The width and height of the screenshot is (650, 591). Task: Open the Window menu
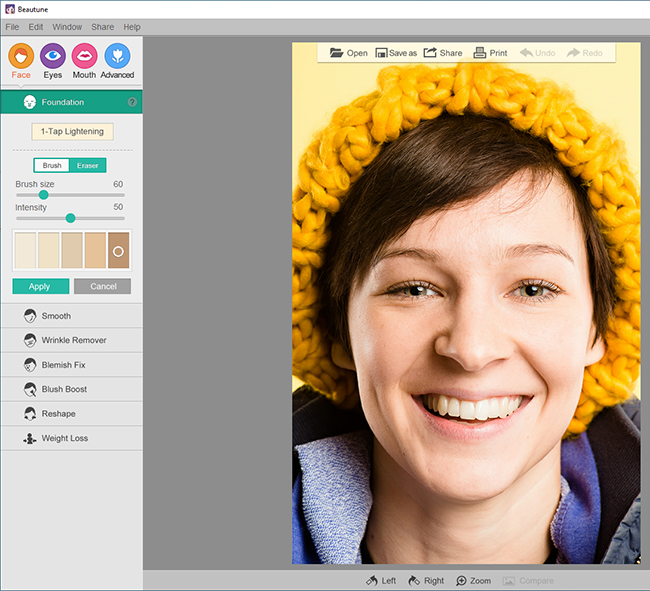point(67,27)
